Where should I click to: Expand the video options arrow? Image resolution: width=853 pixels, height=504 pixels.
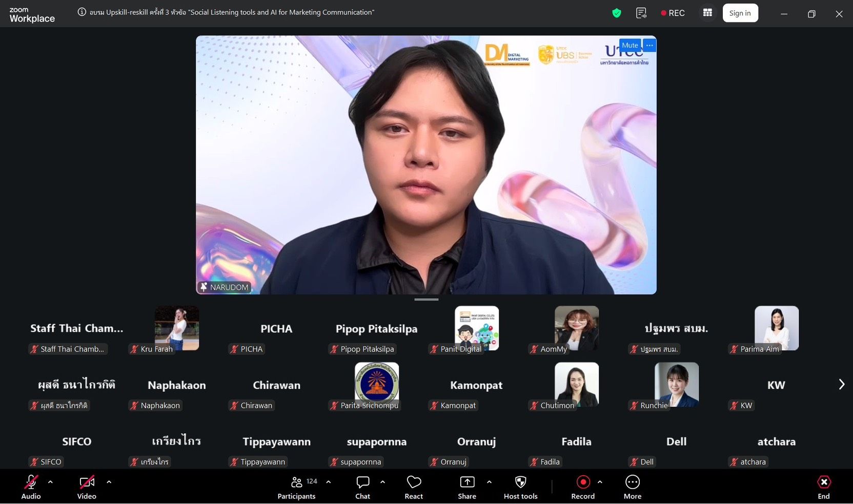(109, 482)
